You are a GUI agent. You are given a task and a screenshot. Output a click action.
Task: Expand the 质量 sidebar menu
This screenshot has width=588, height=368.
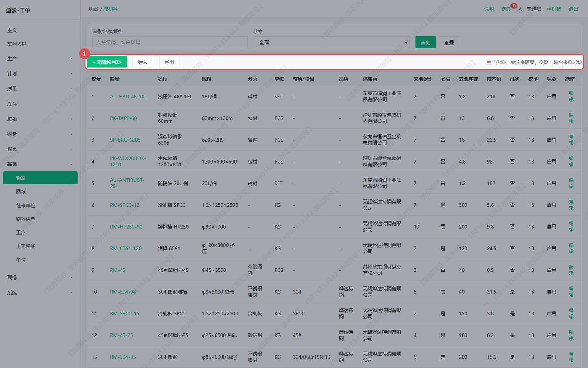tap(40, 89)
